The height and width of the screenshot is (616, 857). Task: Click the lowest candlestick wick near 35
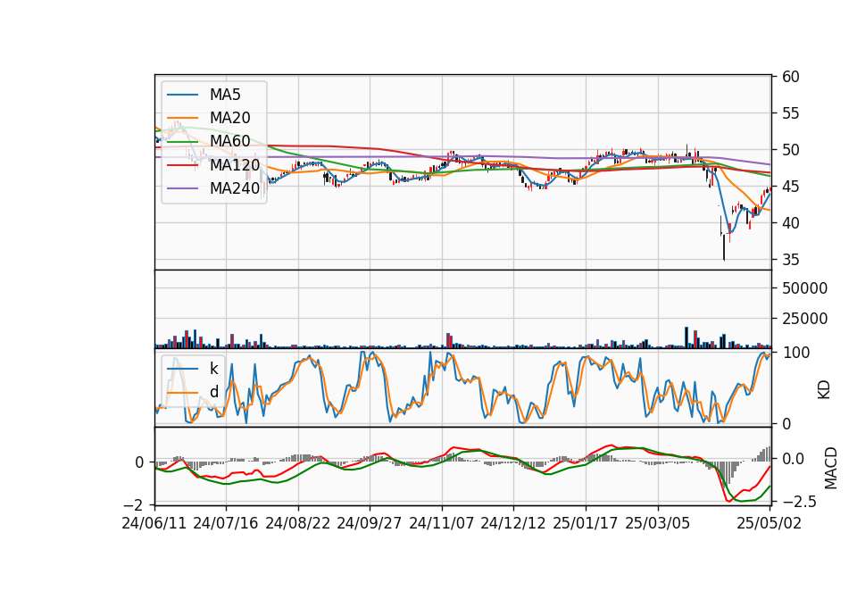(x=724, y=247)
